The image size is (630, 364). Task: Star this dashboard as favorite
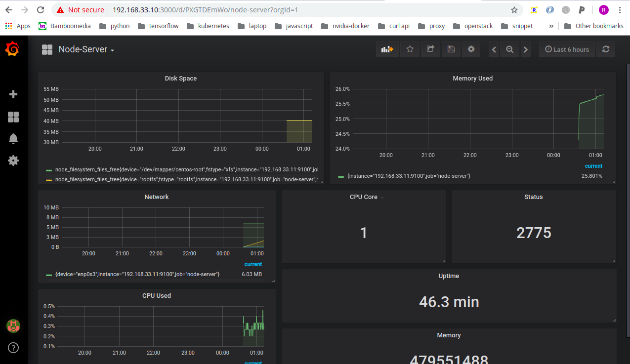pos(410,49)
